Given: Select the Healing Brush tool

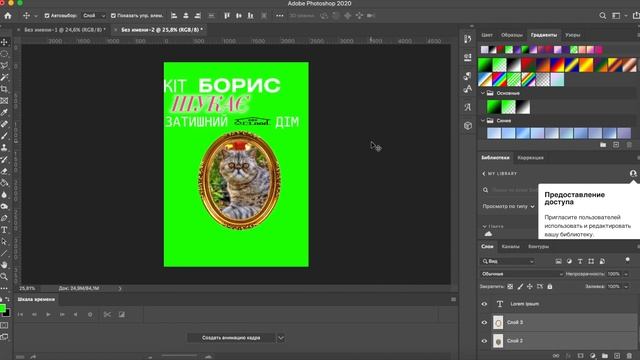Looking at the screenshot, I should pyautogui.click(x=4, y=124).
